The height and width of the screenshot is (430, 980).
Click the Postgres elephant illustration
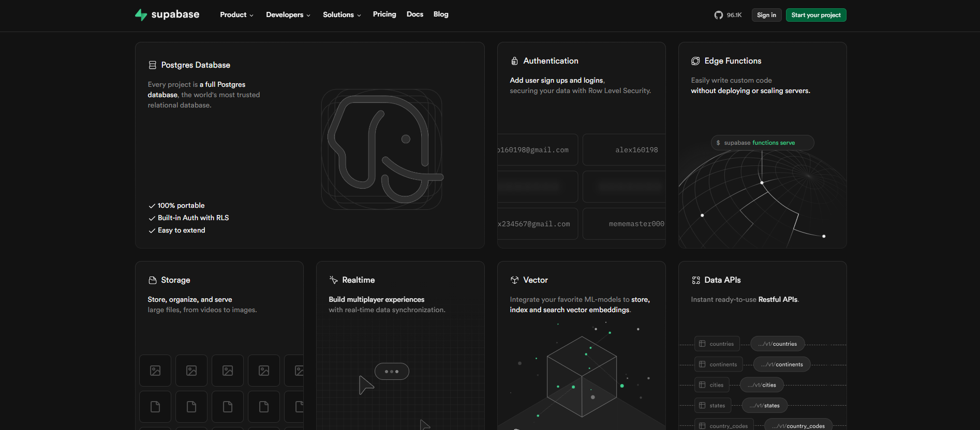pos(382,149)
